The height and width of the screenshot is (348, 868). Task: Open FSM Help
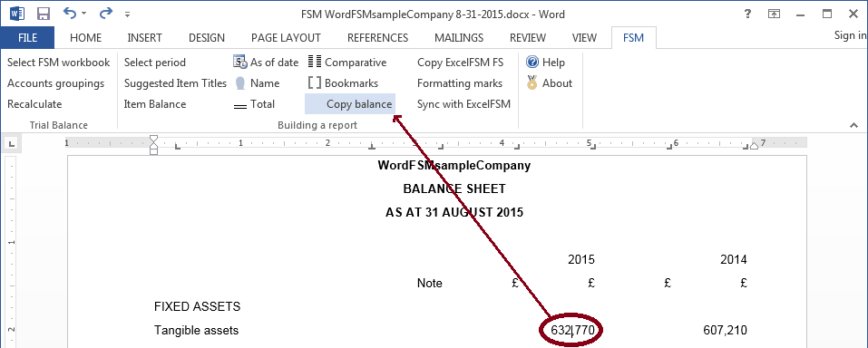[546, 63]
